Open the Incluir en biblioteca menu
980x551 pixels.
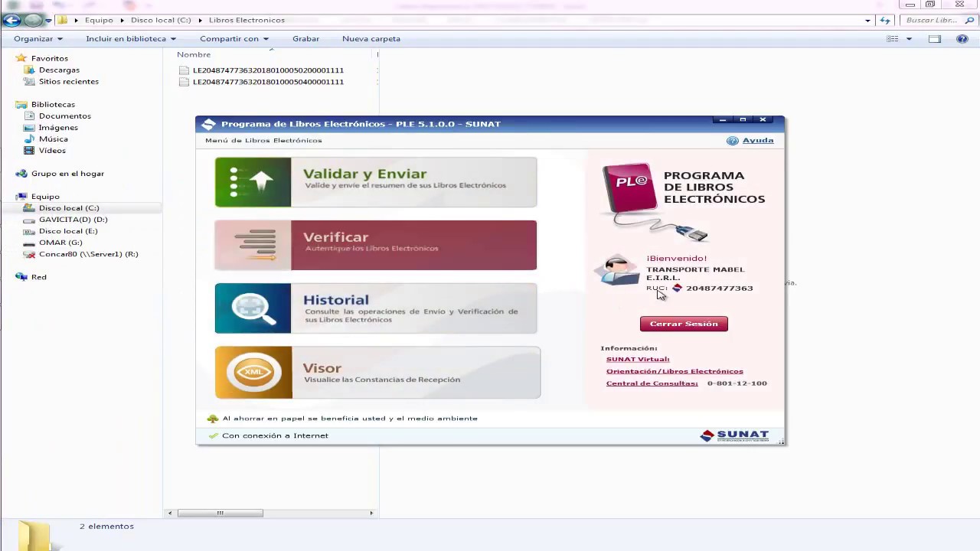131,38
